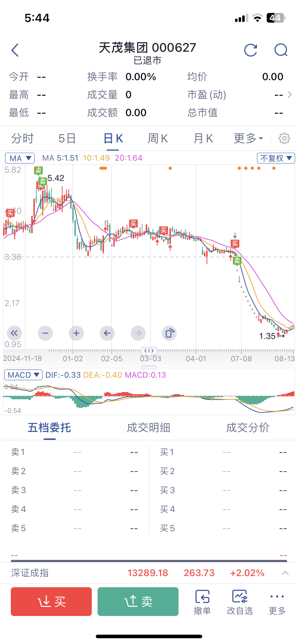Rotate chart to landscape view
Image resolution: width=298 pixels, height=644 pixels.
pyautogui.click(x=170, y=333)
